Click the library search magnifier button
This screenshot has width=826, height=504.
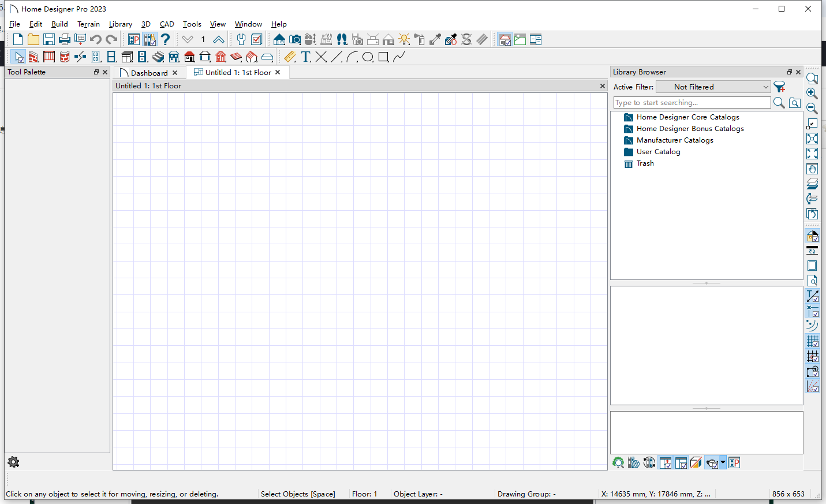click(779, 103)
